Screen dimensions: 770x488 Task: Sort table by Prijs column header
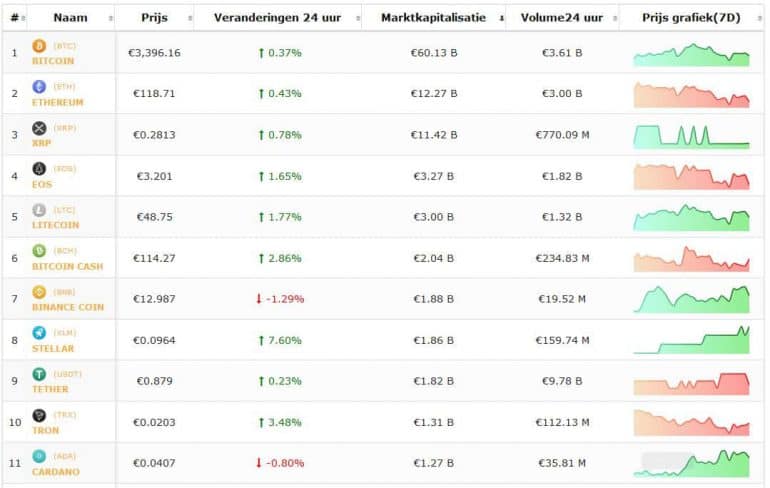(154, 17)
